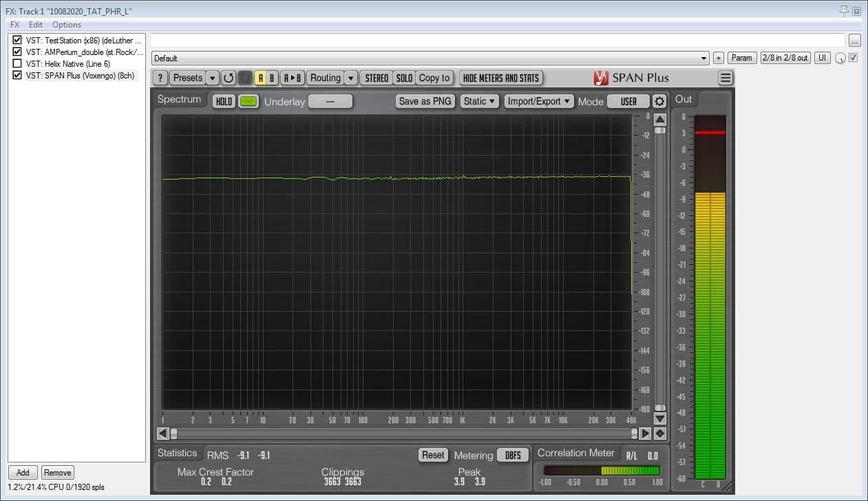Viewport: 868px width, 501px height.
Task: Open the Edit menu
Action: 36,25
